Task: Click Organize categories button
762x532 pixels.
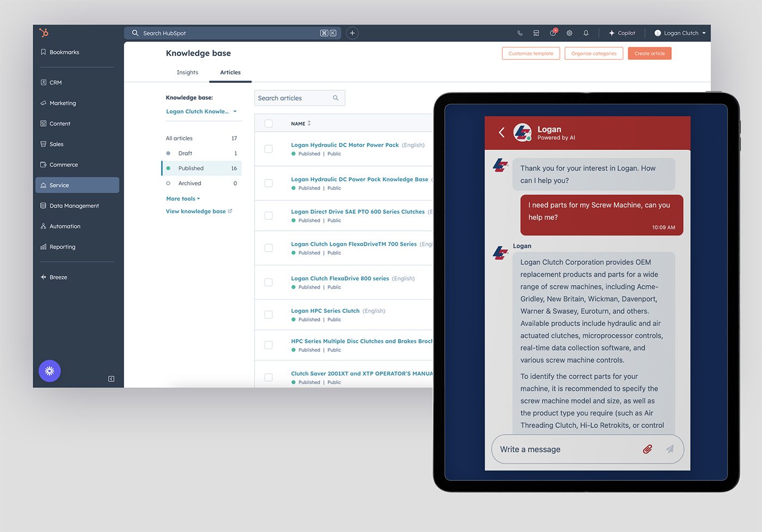Action: (x=594, y=53)
